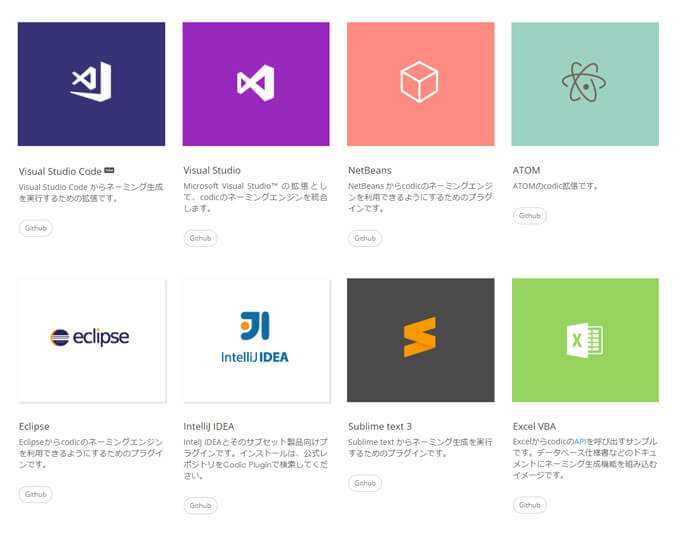680x533 pixels.
Task: Open Github button under Visual Studio
Action: tap(200, 238)
